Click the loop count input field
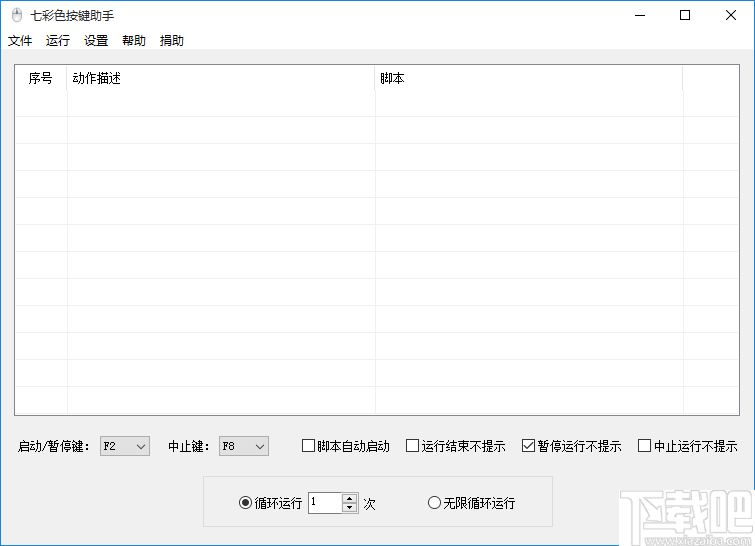 pyautogui.click(x=325, y=503)
